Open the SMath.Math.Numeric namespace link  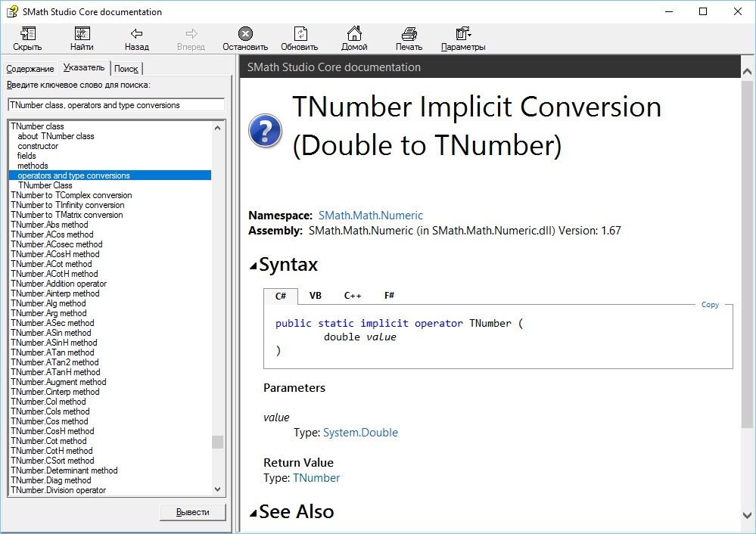pyautogui.click(x=370, y=216)
